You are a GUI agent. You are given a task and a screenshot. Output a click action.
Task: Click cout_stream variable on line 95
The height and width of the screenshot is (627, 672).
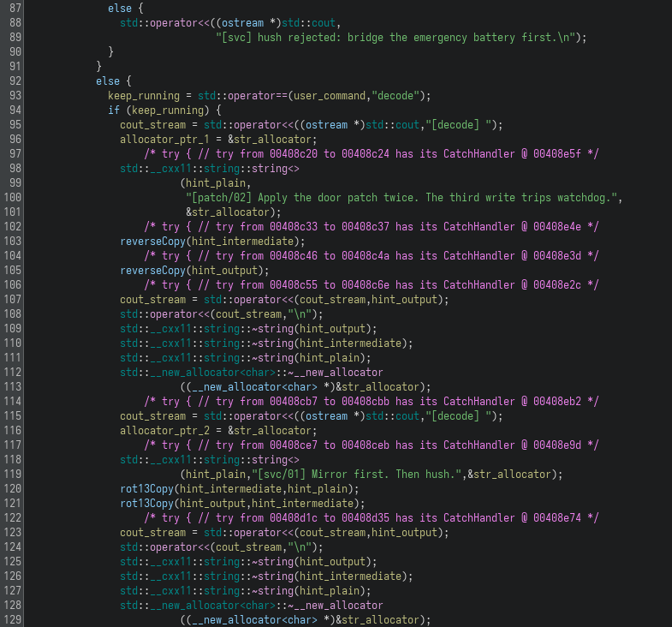[152, 125]
